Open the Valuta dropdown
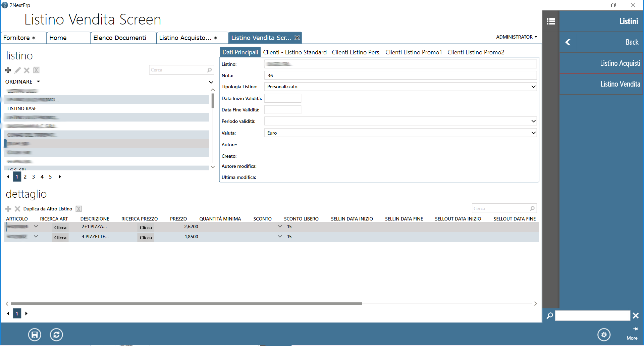Image resolution: width=644 pixels, height=346 pixels. [533, 133]
